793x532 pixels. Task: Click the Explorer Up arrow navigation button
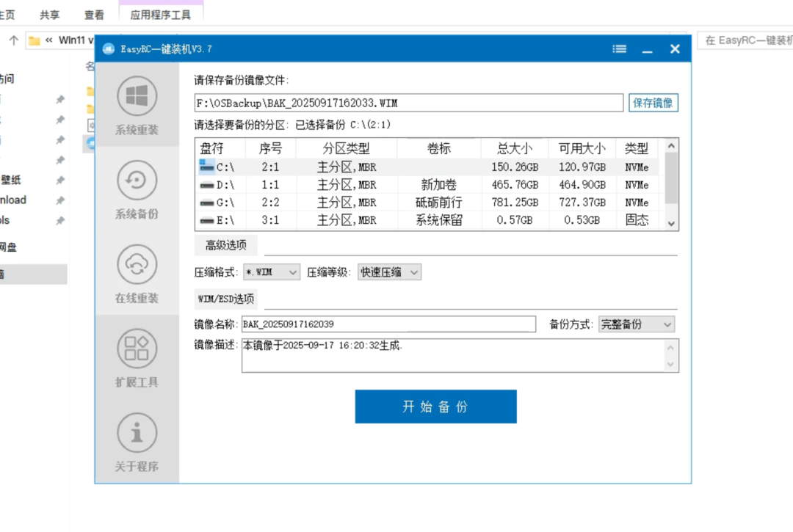pos(14,40)
